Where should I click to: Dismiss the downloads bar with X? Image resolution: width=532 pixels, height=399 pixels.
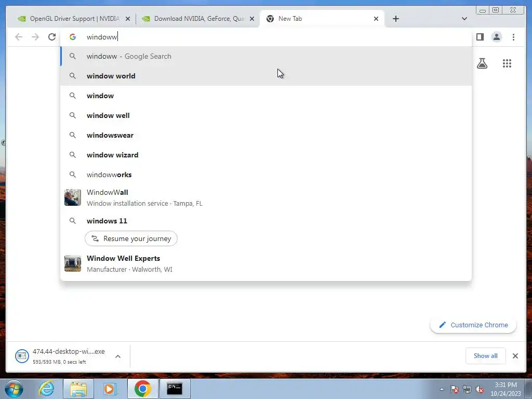coord(515,356)
